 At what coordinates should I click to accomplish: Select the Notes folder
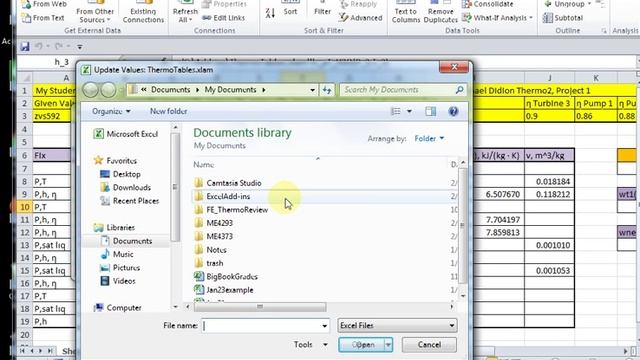(x=211, y=250)
